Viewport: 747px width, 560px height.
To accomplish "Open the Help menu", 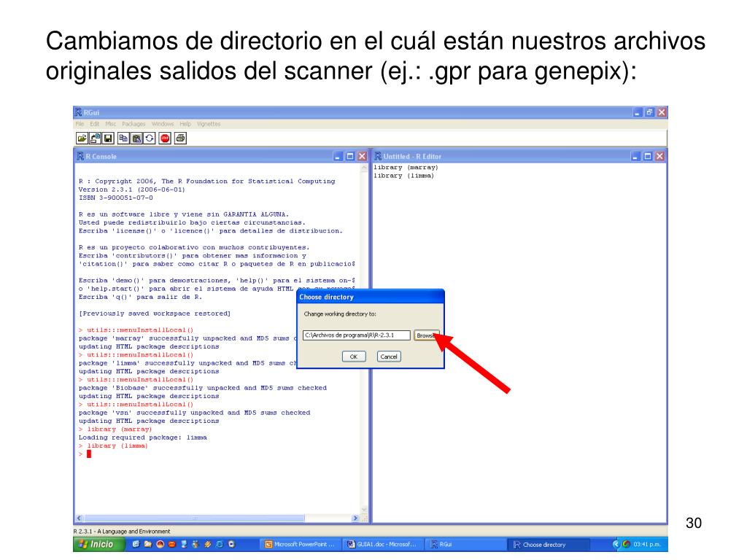I will (x=185, y=124).
